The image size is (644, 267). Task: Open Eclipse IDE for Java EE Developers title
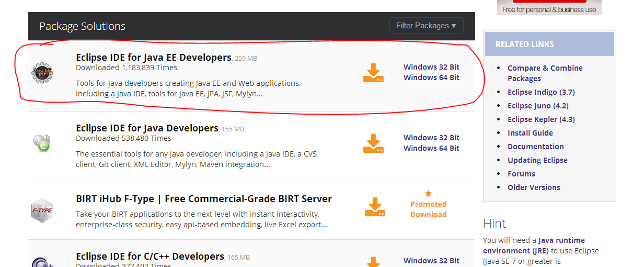coord(154,58)
